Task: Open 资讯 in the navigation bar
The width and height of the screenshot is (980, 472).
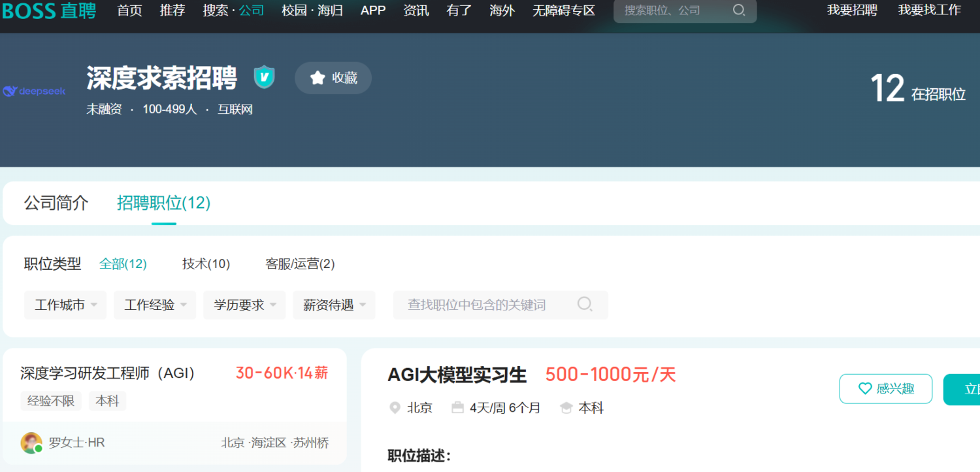Action: 416,10
